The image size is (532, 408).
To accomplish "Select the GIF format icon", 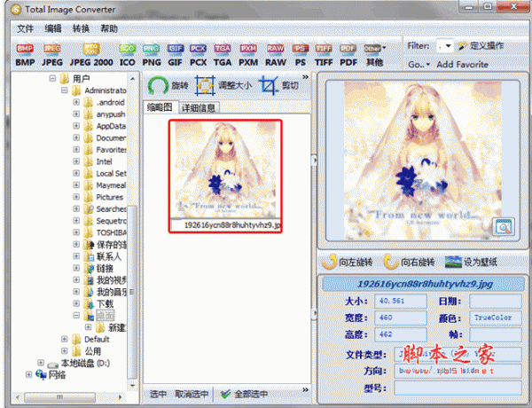I will pyautogui.click(x=175, y=55).
